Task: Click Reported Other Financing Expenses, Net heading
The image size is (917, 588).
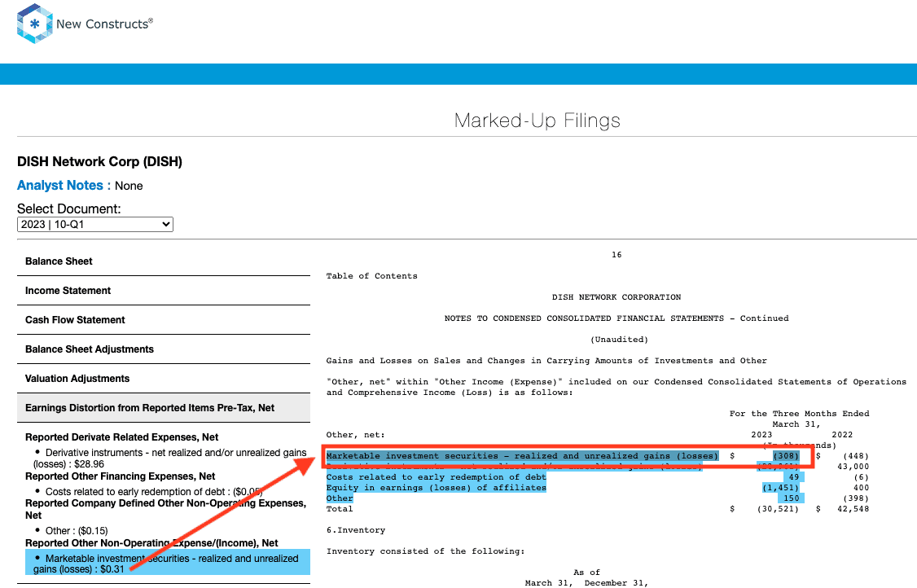Action: [120, 476]
